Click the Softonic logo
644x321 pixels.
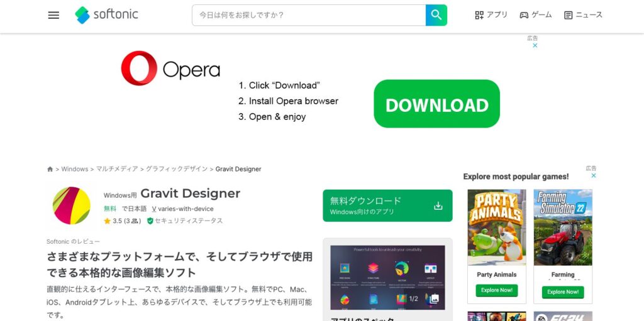[x=106, y=15]
